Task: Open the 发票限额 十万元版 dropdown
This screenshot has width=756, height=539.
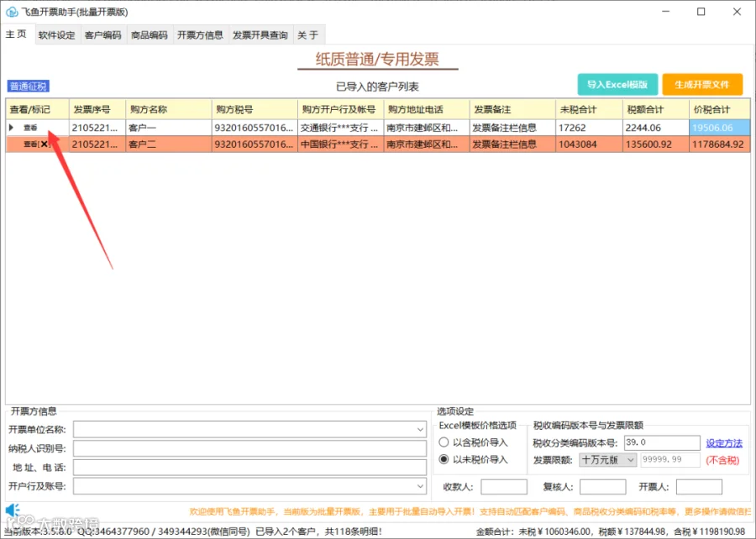Action: pos(607,460)
